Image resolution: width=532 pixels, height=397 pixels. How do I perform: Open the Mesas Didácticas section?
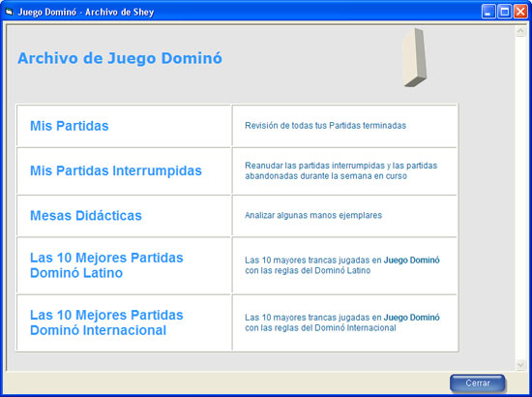pos(86,216)
